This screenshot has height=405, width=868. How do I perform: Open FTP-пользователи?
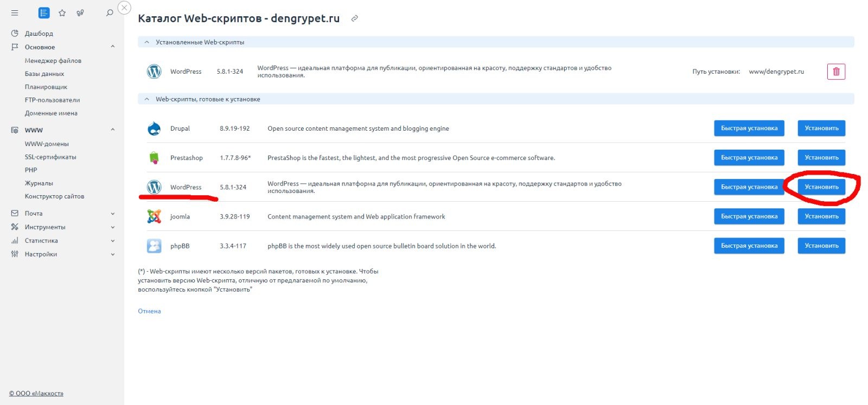(x=52, y=100)
